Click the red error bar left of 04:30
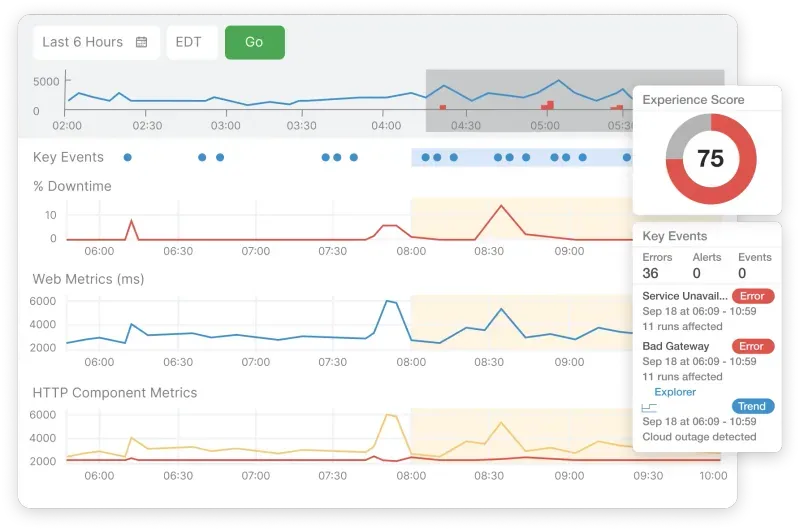This screenshot has width=800, height=530. coord(443,107)
